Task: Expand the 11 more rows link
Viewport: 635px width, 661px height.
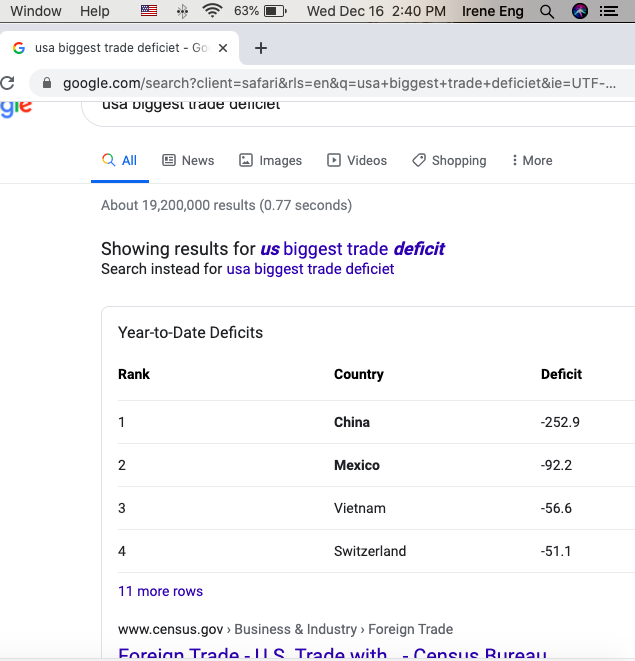Action: [x=160, y=591]
